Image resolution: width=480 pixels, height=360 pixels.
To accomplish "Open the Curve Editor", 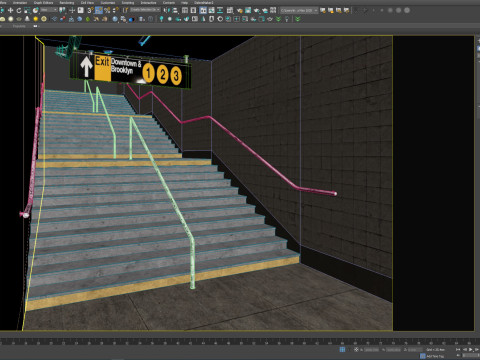I will [x=211, y=10].
